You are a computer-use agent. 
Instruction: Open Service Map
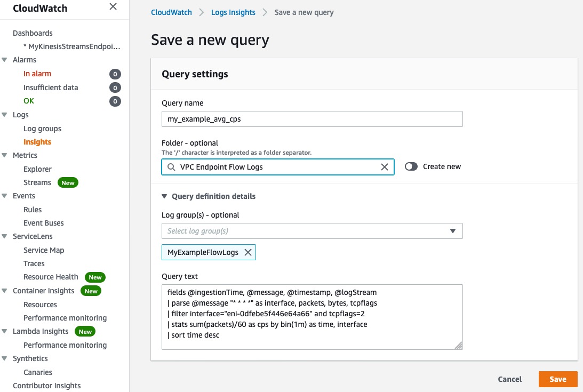coord(44,250)
